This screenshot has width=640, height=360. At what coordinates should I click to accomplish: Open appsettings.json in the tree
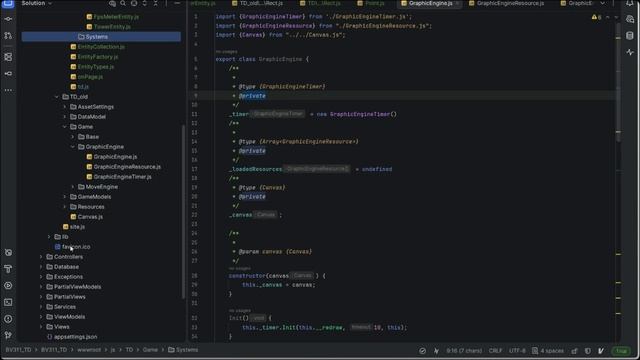[x=76, y=337]
